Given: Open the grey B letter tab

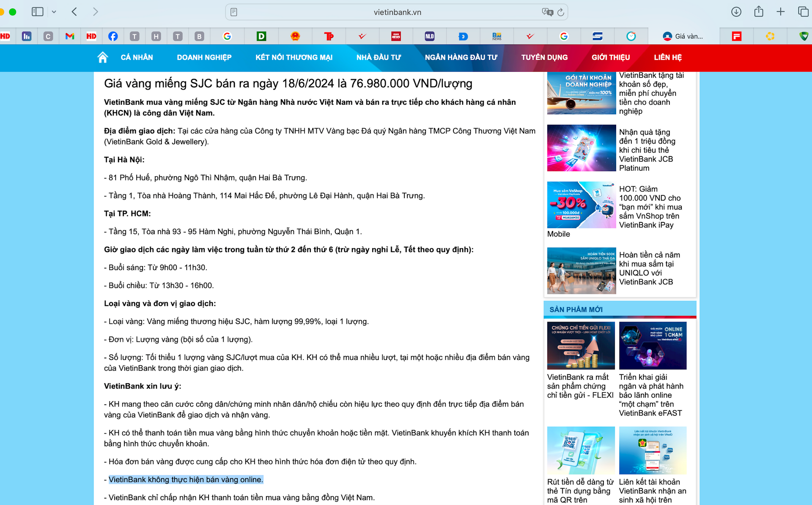Looking at the screenshot, I should tap(199, 36).
